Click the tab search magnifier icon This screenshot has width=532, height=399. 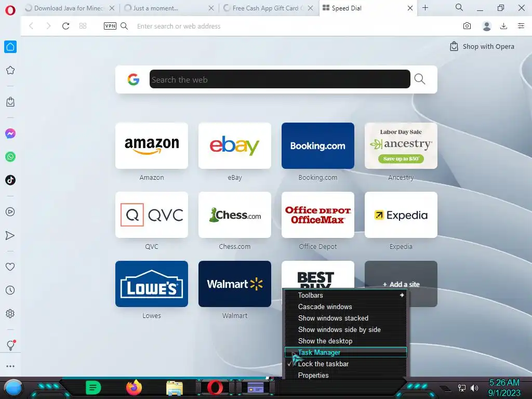[459, 7]
